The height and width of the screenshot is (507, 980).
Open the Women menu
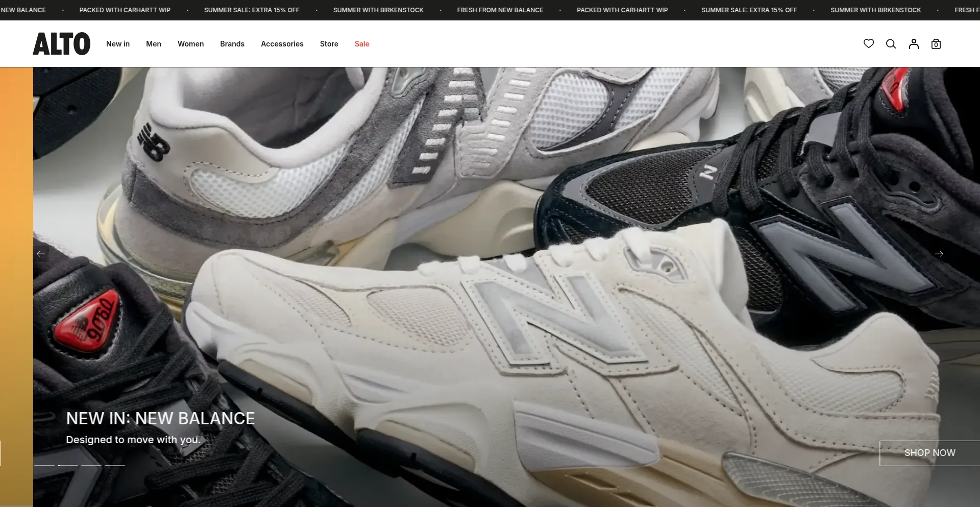point(190,44)
